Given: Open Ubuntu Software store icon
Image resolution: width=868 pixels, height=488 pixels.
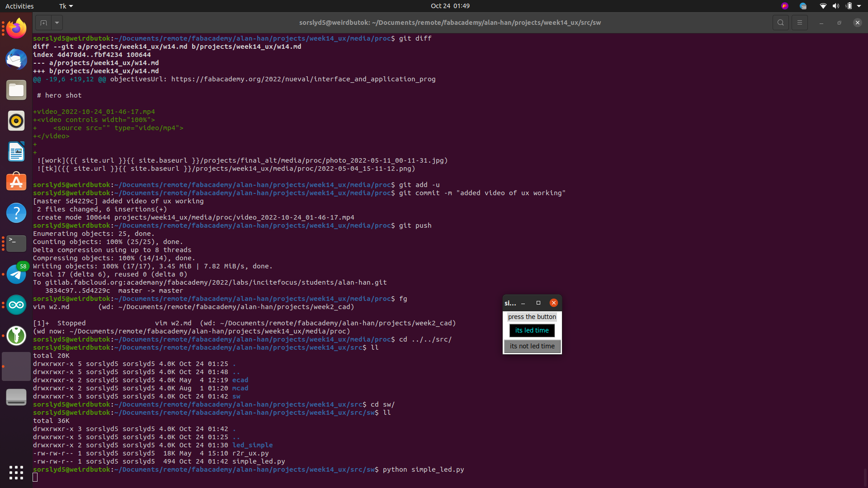Looking at the screenshot, I should click(16, 182).
